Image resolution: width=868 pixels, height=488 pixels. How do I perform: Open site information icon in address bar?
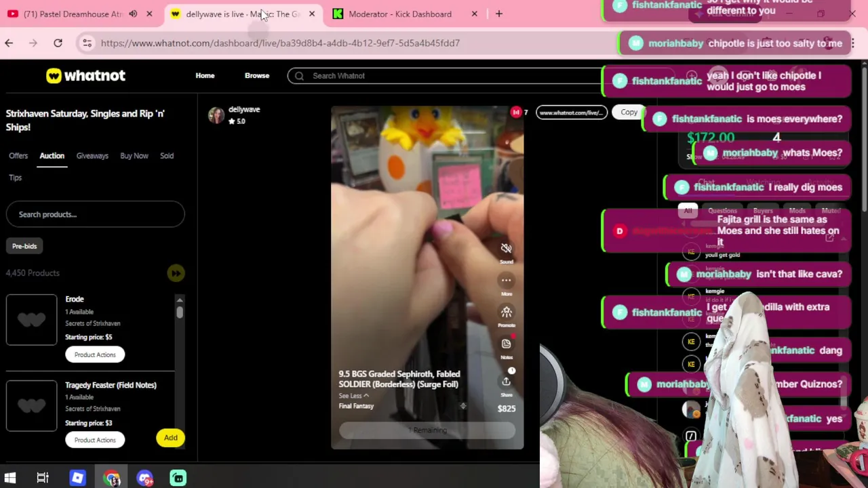coord(87,43)
